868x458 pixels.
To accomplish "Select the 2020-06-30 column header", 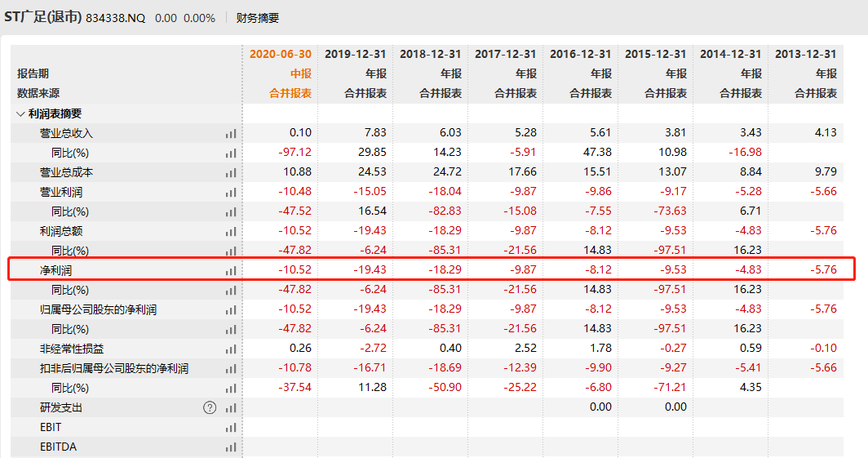I will 281,54.
